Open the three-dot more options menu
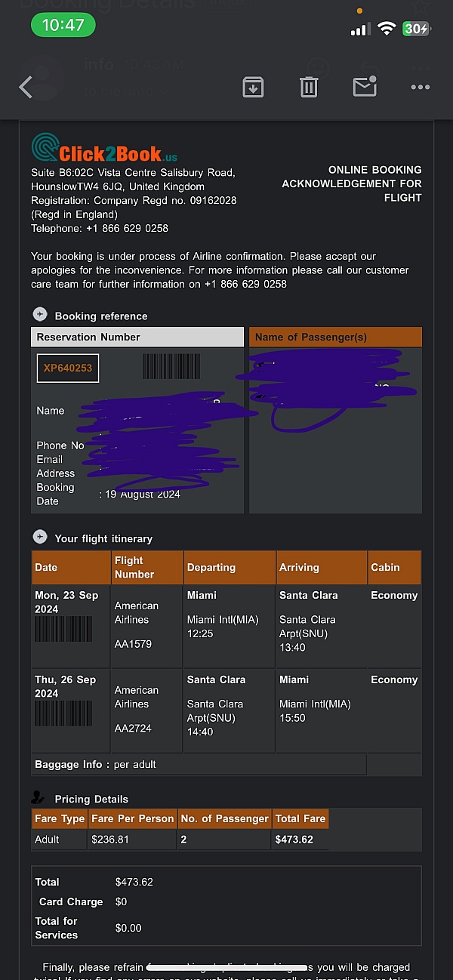 point(420,88)
